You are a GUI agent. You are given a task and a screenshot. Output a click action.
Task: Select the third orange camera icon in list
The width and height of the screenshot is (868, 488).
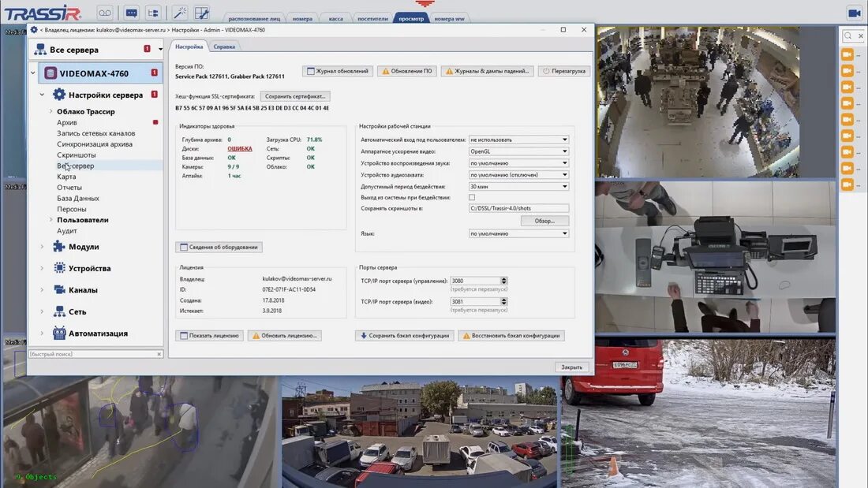[x=847, y=87]
